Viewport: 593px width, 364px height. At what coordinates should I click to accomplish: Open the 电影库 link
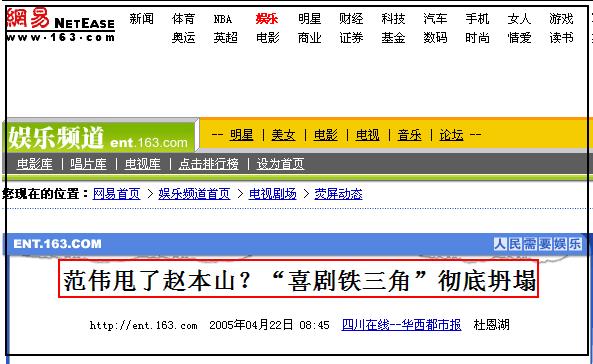click(34, 164)
